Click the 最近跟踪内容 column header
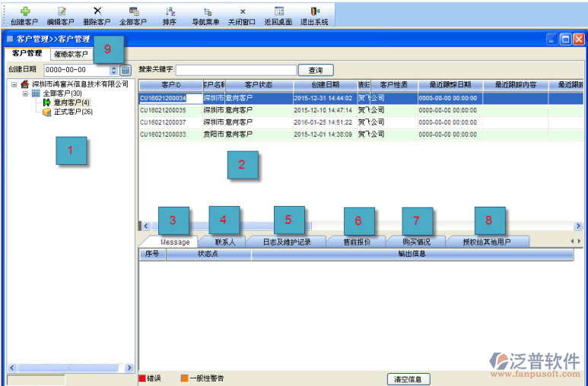The image size is (588, 386). pyautogui.click(x=515, y=85)
